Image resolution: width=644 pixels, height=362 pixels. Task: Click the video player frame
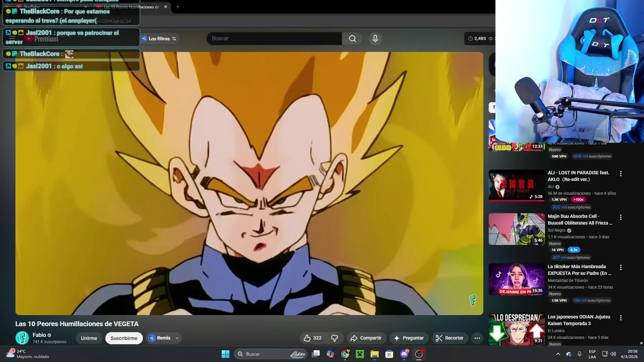click(249, 184)
